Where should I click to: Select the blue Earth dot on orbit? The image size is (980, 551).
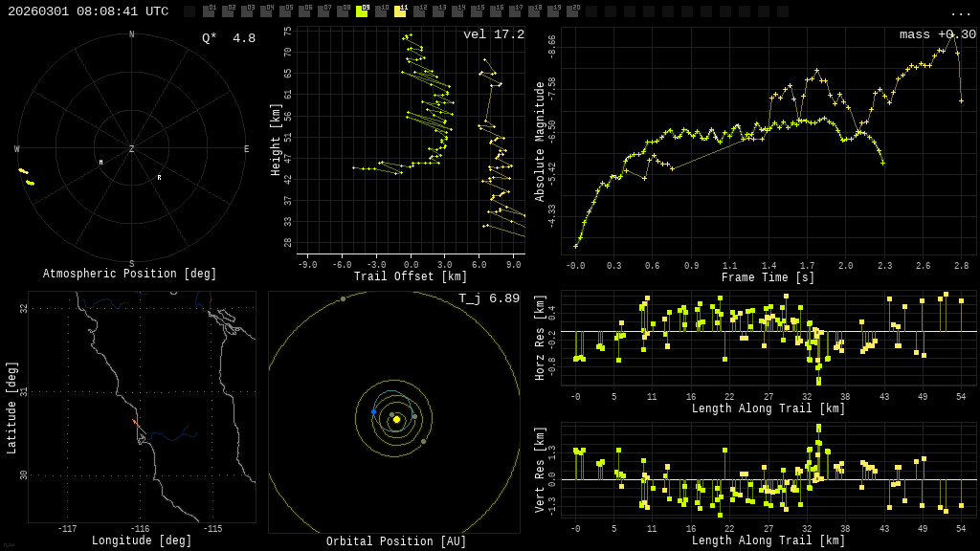click(x=373, y=411)
